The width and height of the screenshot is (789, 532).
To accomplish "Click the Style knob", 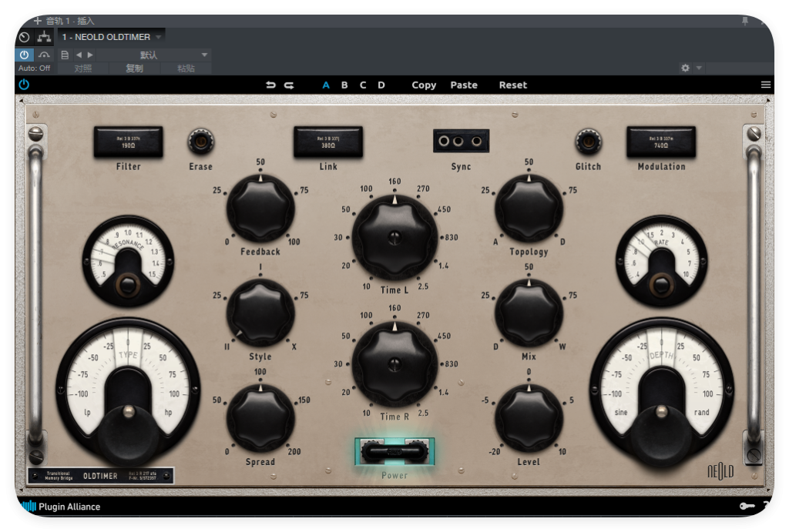I will [x=260, y=313].
